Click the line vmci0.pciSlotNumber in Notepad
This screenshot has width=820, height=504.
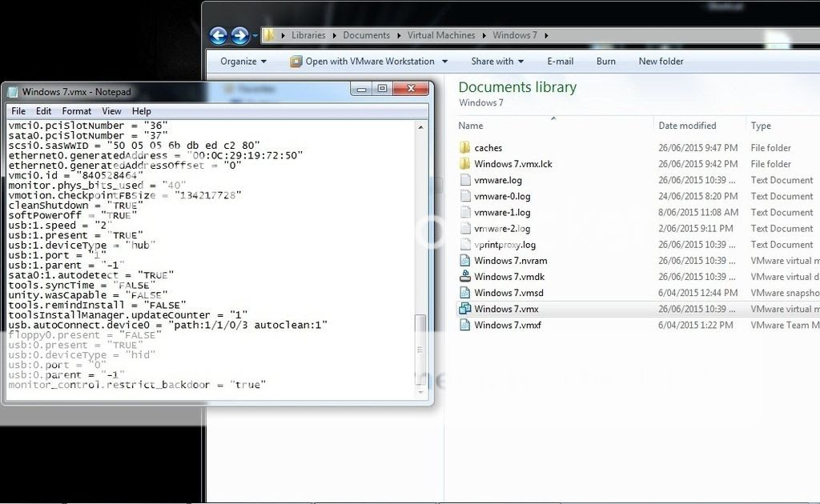[88, 126]
